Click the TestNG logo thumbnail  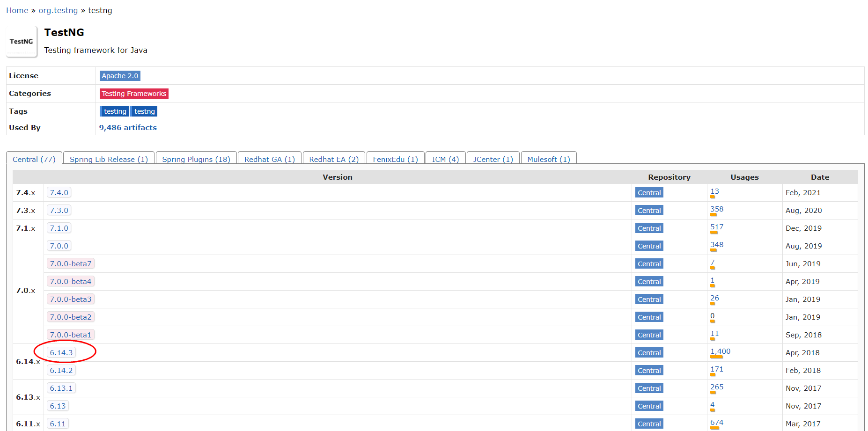pos(22,42)
